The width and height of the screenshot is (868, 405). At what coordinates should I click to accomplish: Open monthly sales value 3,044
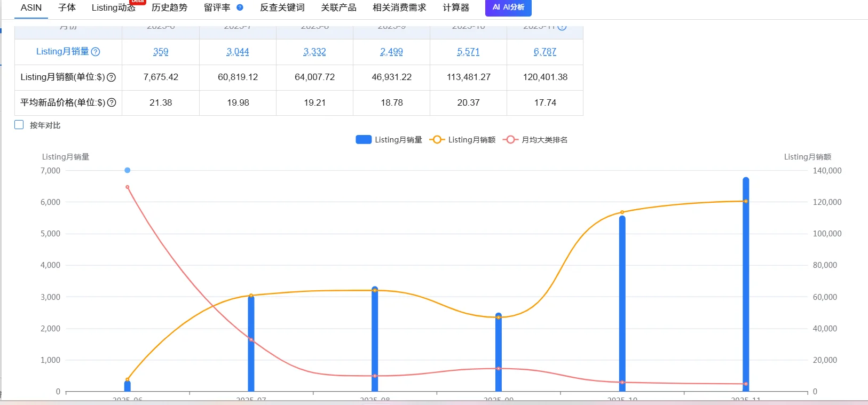click(238, 52)
